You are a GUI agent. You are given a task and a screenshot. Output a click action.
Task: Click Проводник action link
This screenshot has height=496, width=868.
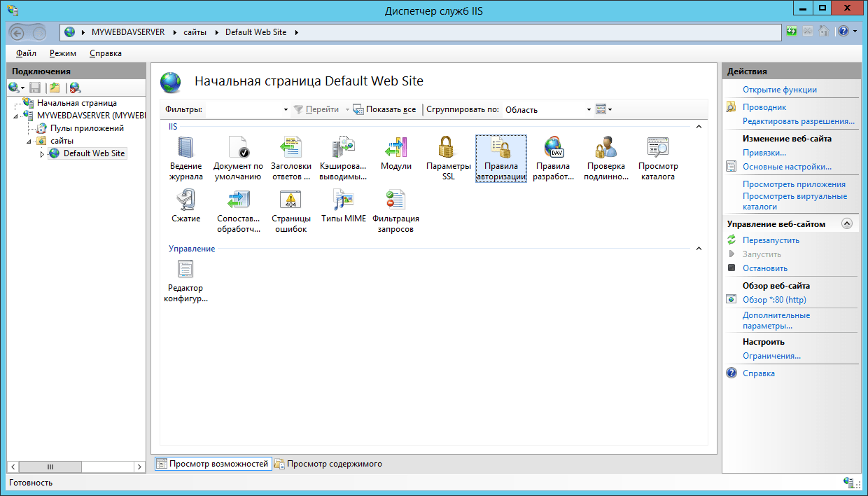(764, 107)
